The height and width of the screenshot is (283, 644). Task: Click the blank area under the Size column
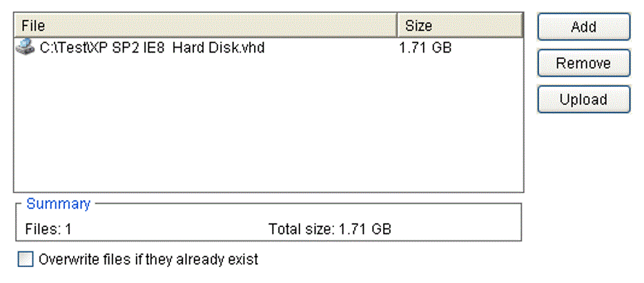click(459, 124)
